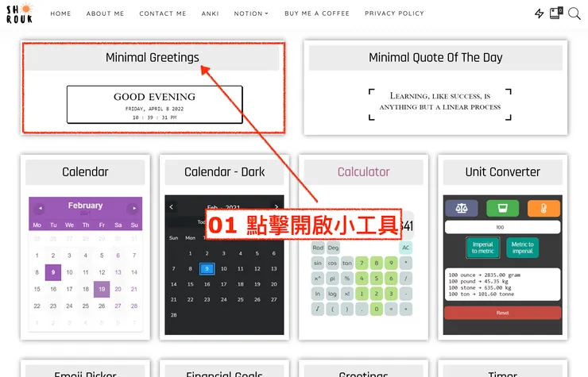
Task: Open the Calendar - Dark widget title
Action: click(x=224, y=171)
